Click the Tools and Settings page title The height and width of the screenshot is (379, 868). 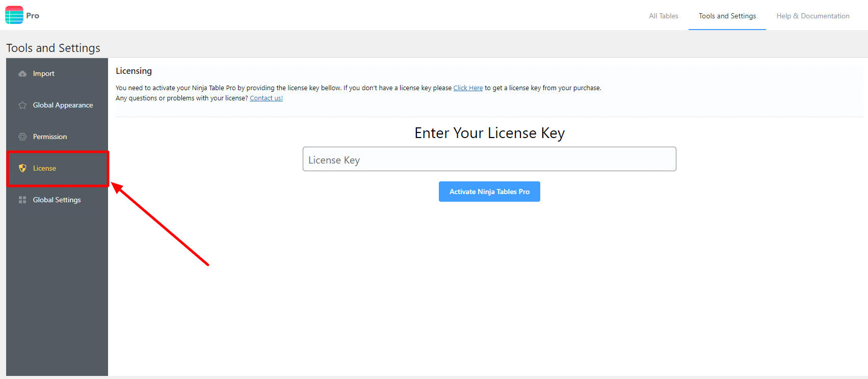(x=53, y=48)
